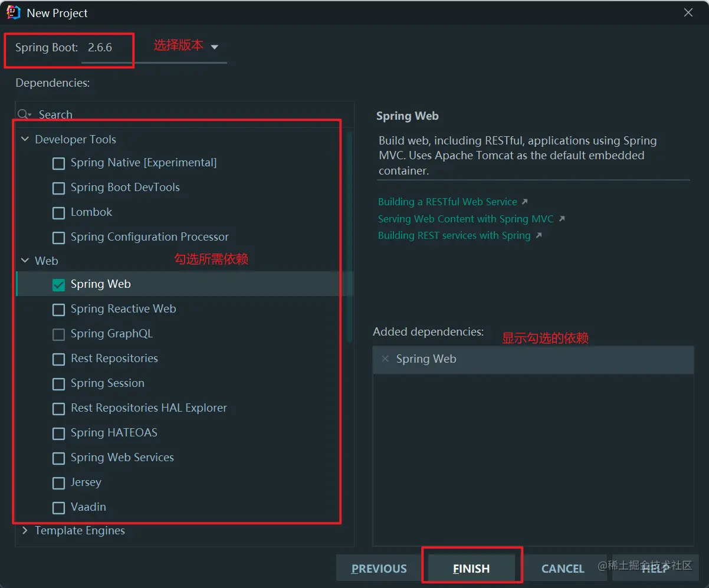Remove Spring Web from added dependencies

tap(385, 359)
